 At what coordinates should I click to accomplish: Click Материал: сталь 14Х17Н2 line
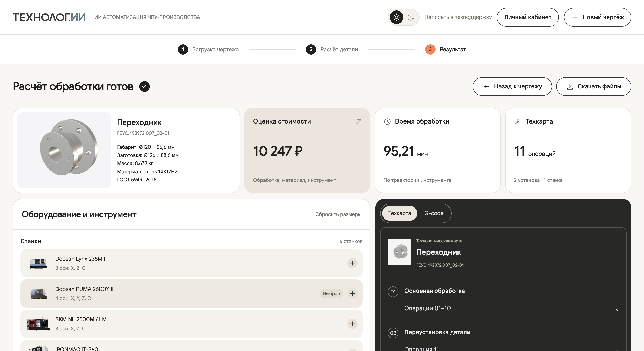click(147, 171)
